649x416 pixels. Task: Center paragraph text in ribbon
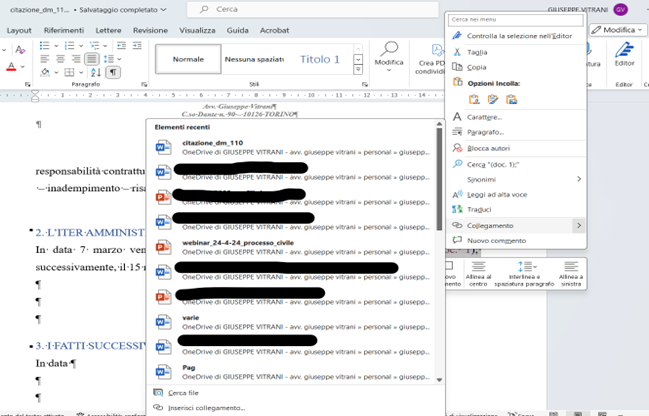tap(60, 59)
